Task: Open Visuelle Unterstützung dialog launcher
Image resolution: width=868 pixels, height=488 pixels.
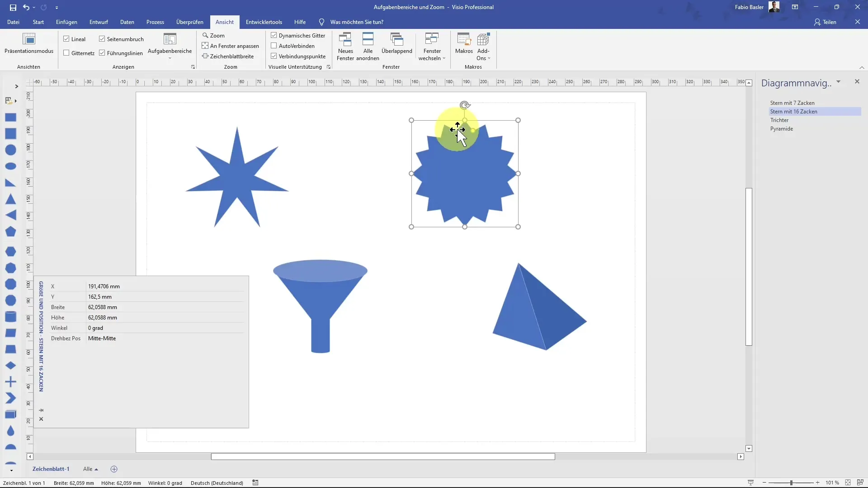Action: (329, 67)
